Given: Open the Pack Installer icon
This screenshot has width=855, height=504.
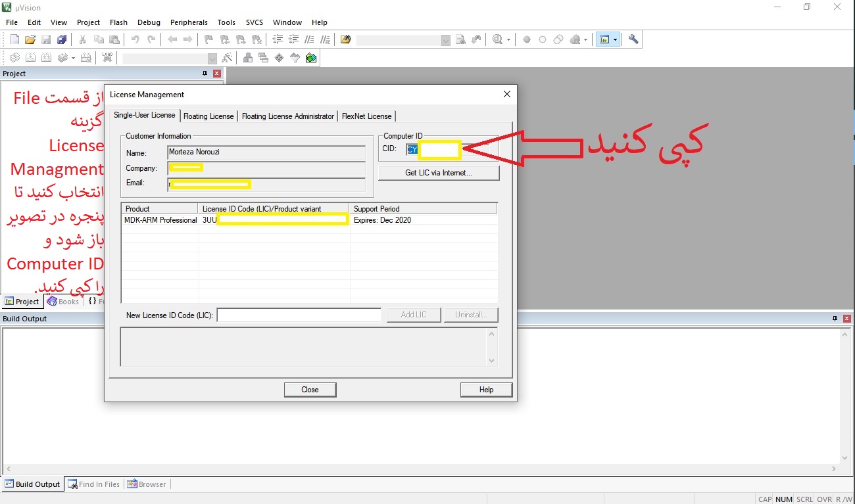Looking at the screenshot, I should pyautogui.click(x=311, y=58).
